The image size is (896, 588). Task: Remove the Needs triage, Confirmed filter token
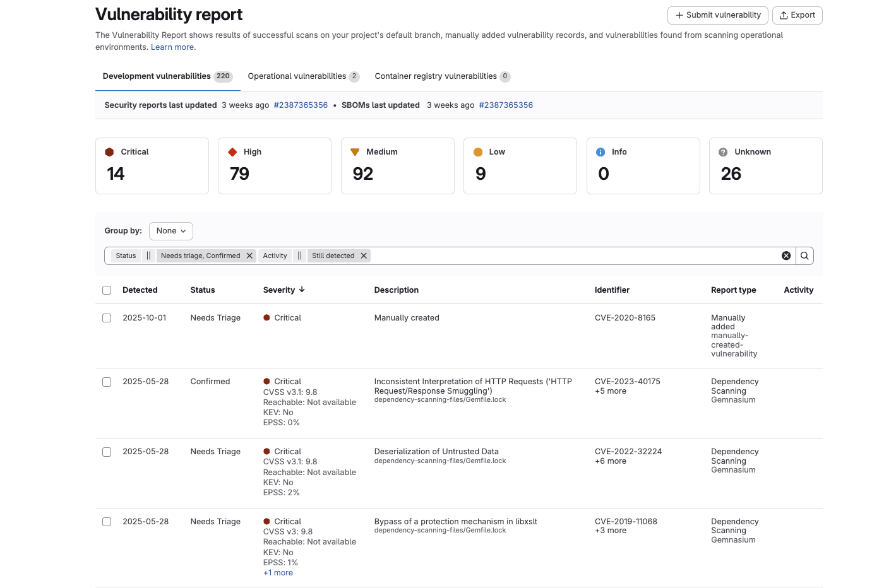[x=249, y=256]
